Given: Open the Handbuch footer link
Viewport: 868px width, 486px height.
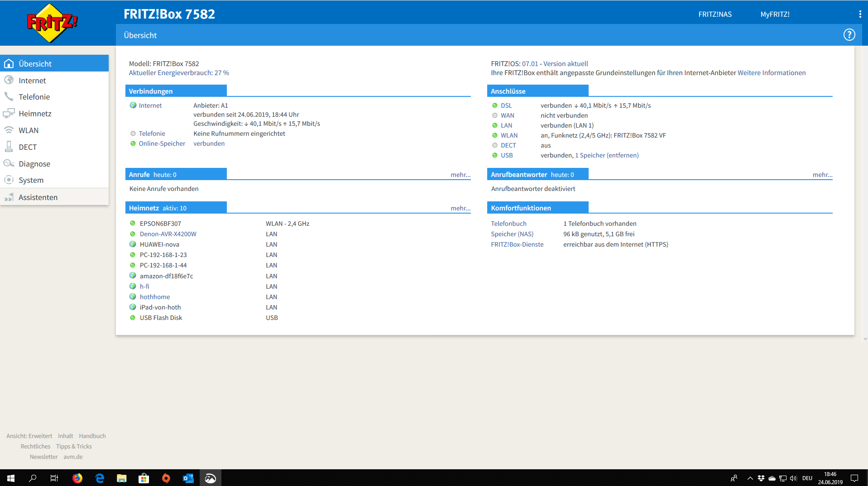Looking at the screenshot, I should click(92, 436).
